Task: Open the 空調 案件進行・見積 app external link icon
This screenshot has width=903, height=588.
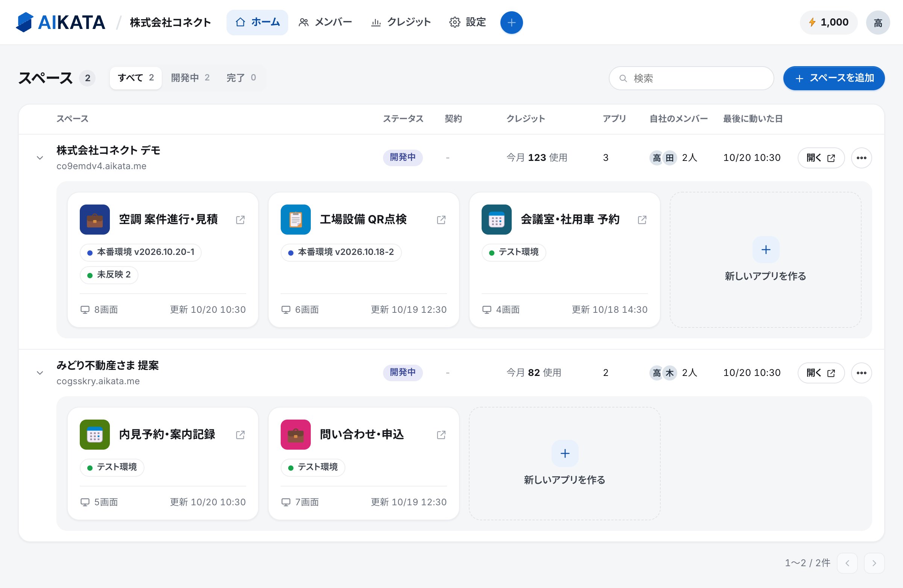Action: [240, 220]
